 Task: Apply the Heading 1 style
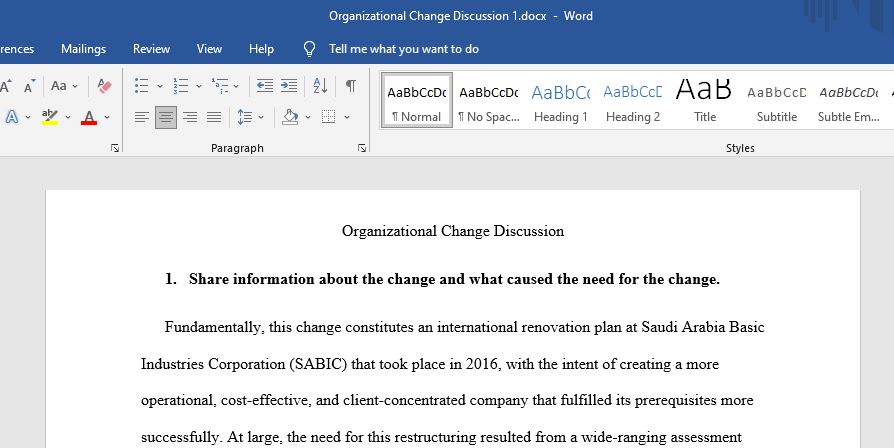point(560,100)
